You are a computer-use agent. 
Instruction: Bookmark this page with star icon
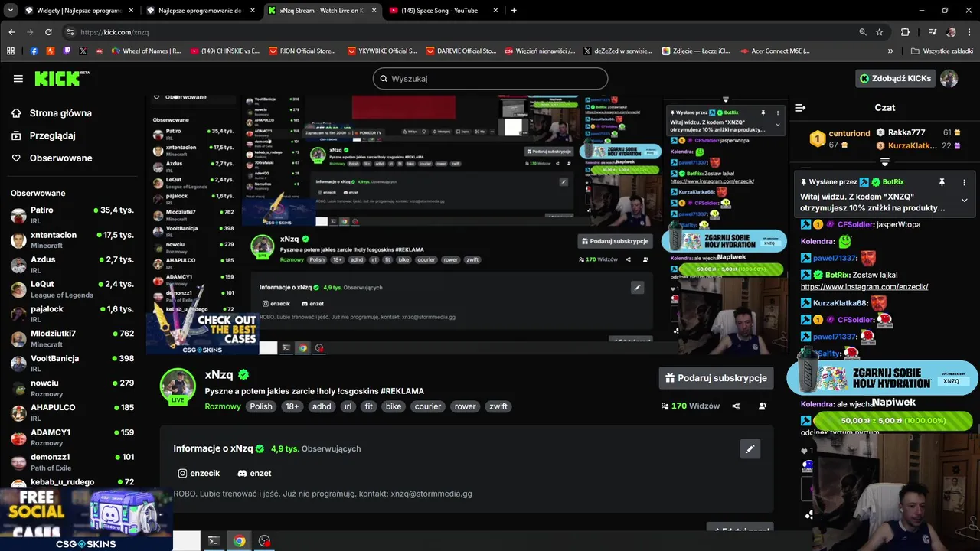(x=880, y=32)
